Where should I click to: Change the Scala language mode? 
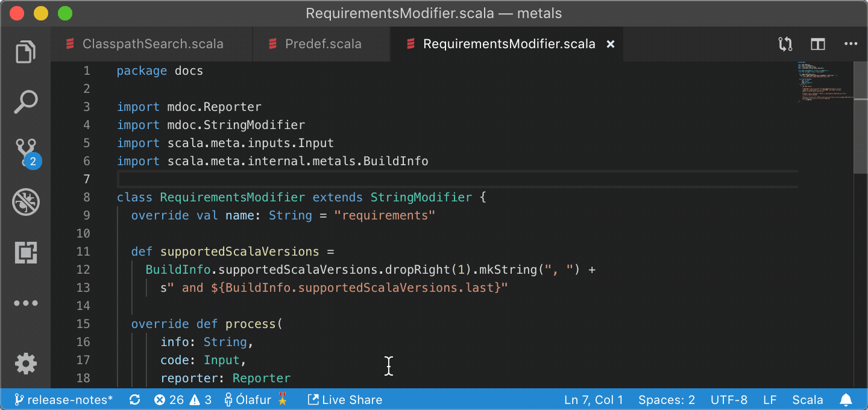tap(808, 399)
